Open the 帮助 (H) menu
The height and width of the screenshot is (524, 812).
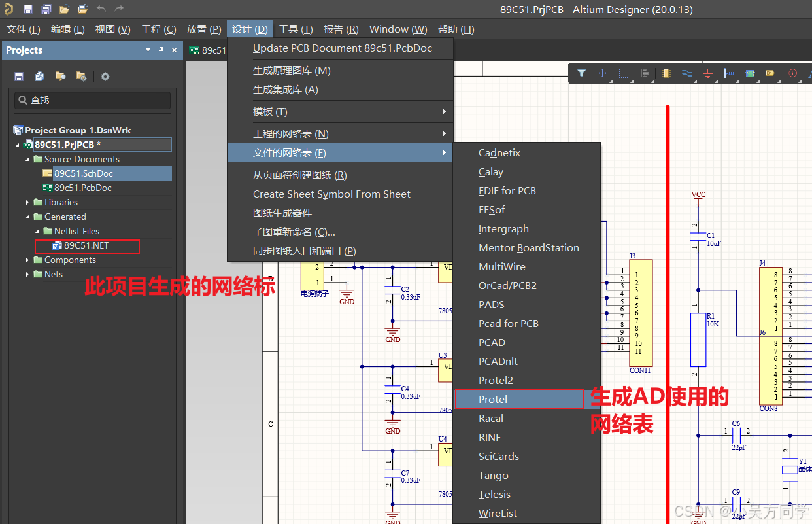click(456, 29)
